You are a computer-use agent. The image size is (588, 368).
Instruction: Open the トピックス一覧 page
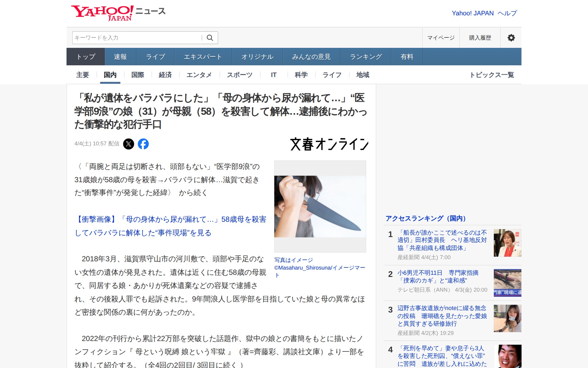pyautogui.click(x=493, y=75)
